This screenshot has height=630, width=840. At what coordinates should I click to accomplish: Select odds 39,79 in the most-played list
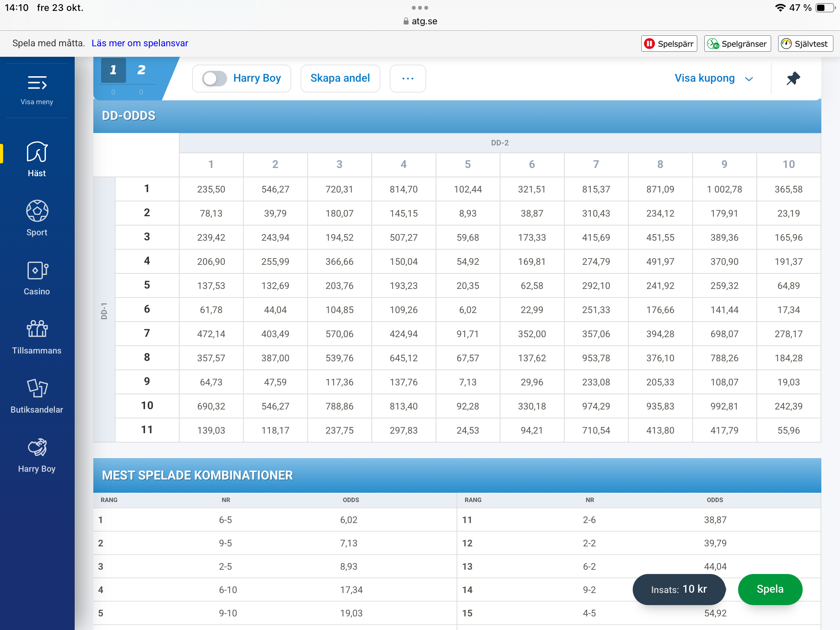click(x=715, y=543)
